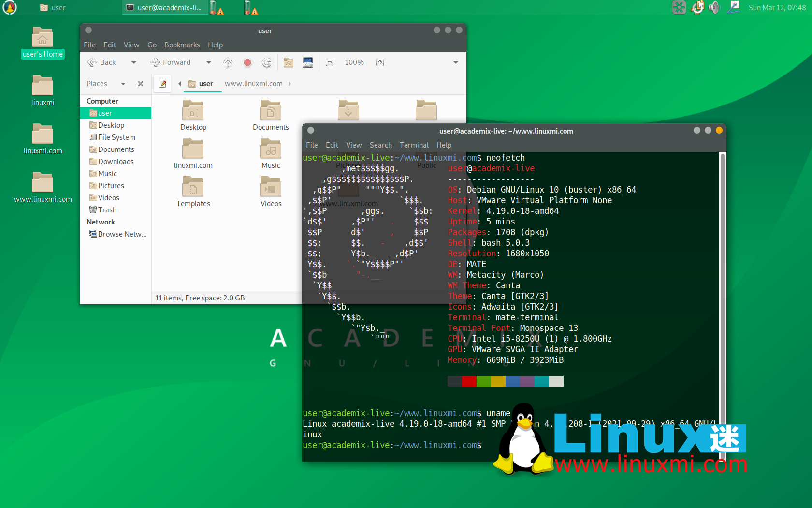Open the volume control tray icon
Screen dimensions: 812x508
(714, 7)
